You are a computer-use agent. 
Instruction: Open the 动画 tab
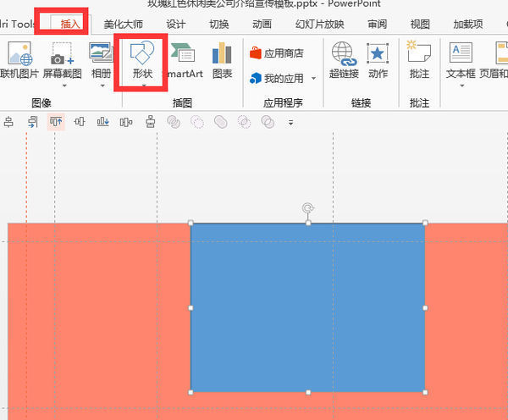click(x=262, y=25)
